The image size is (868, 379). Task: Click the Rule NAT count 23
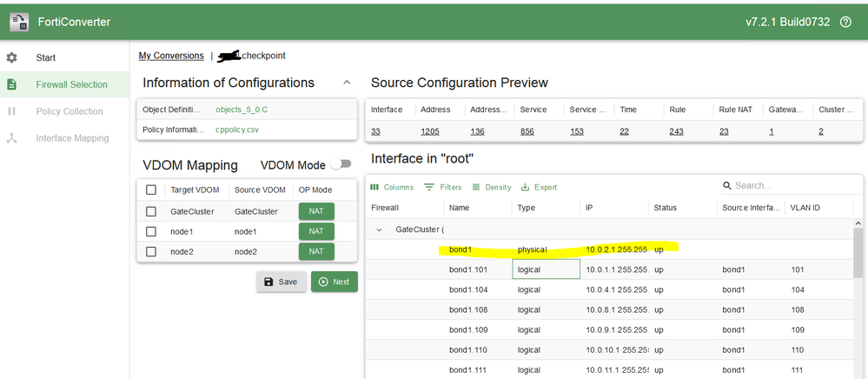click(724, 132)
